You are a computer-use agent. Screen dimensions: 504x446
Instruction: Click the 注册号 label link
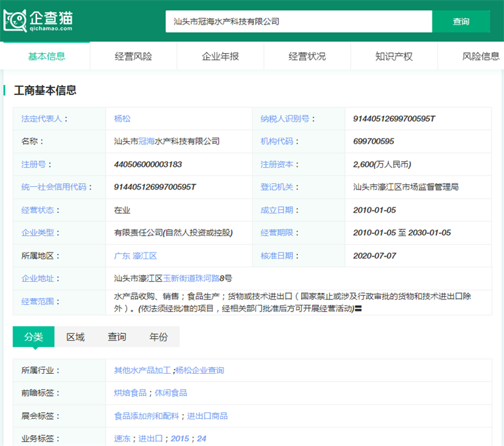33,164
